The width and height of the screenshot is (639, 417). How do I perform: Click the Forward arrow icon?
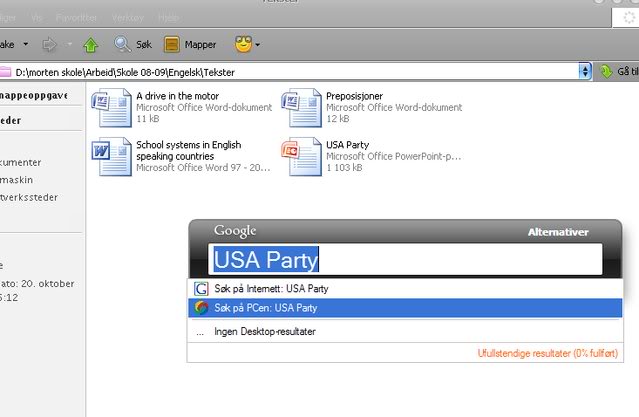[49, 44]
